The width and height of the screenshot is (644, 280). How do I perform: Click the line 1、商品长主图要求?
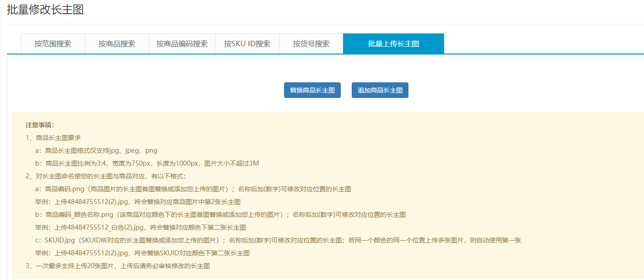tap(54, 138)
